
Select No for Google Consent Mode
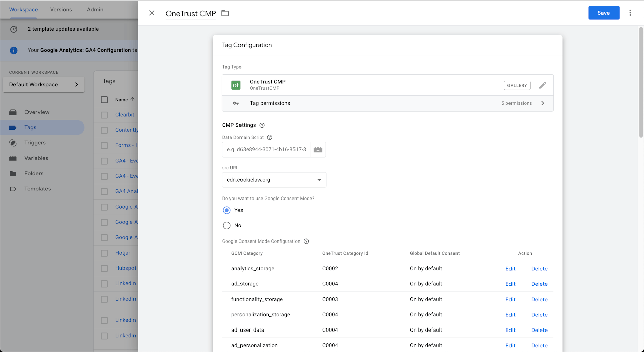(227, 225)
